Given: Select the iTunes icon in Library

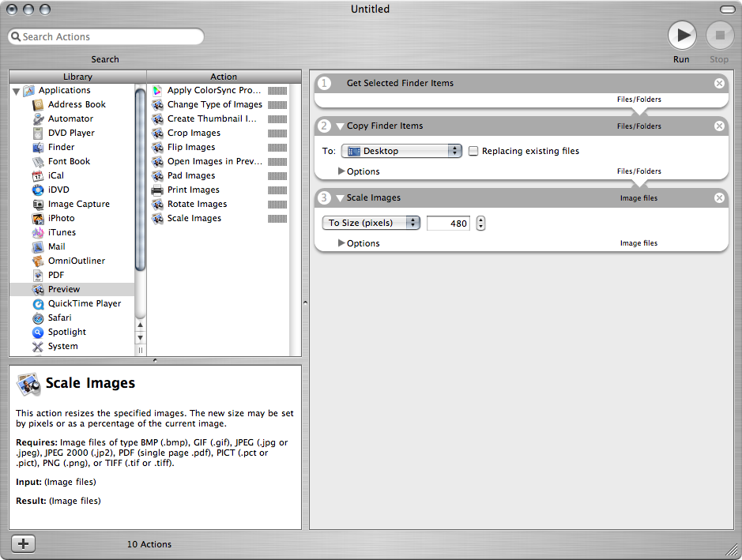Looking at the screenshot, I should coord(38,232).
